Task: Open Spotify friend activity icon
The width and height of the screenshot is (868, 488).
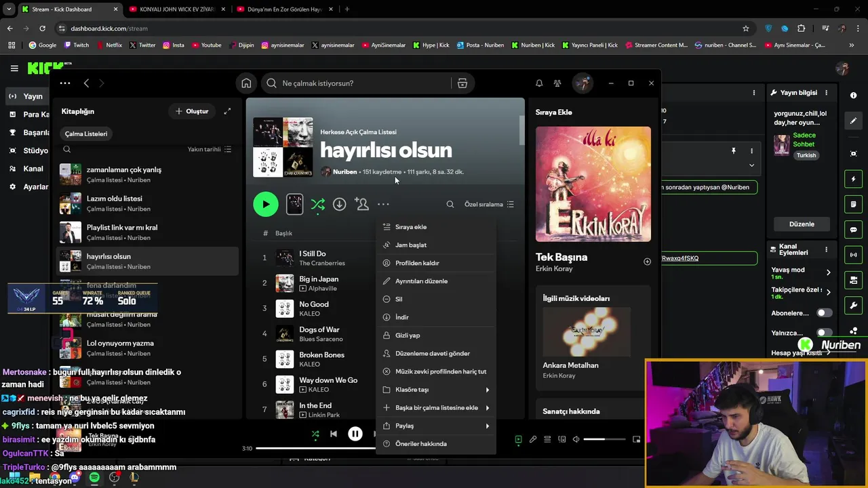Action: coord(557,83)
